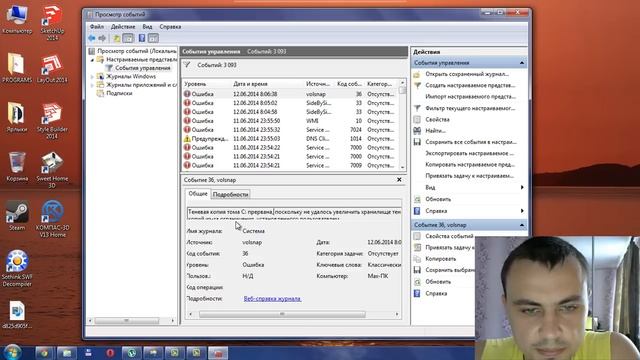Click 'Импорт настраиваемого представления' action
This screenshot has height=360, width=640.
coord(470,97)
